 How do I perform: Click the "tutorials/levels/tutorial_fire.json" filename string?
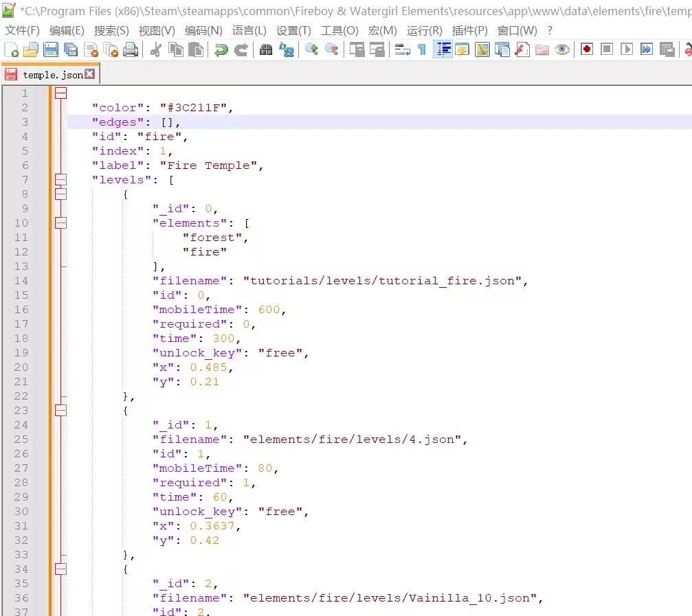(382, 281)
